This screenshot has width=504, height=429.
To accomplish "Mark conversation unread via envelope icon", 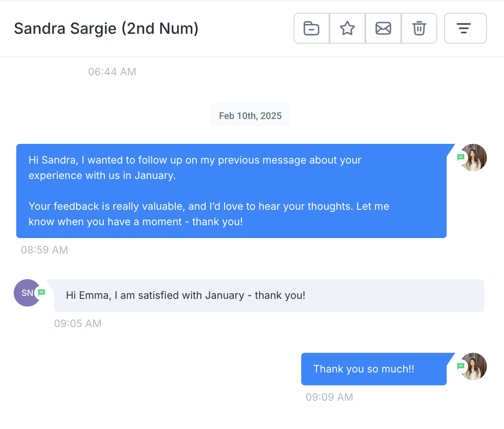I will click(x=383, y=29).
